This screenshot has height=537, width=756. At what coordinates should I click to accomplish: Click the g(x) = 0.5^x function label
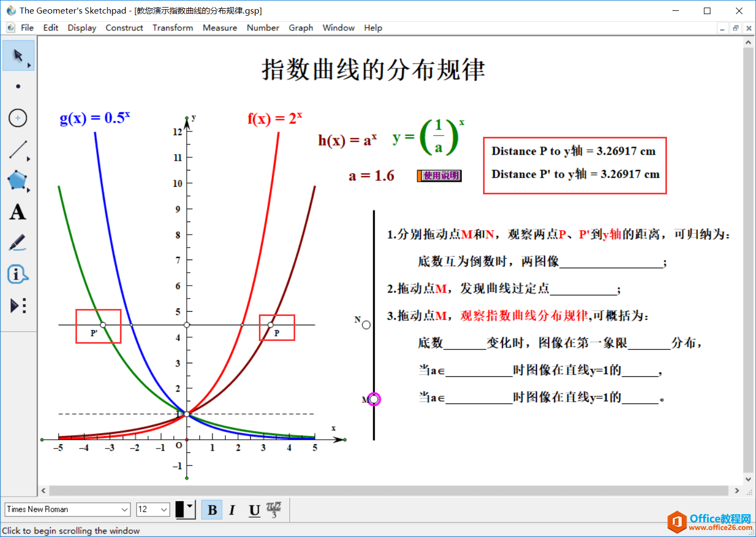(x=95, y=118)
